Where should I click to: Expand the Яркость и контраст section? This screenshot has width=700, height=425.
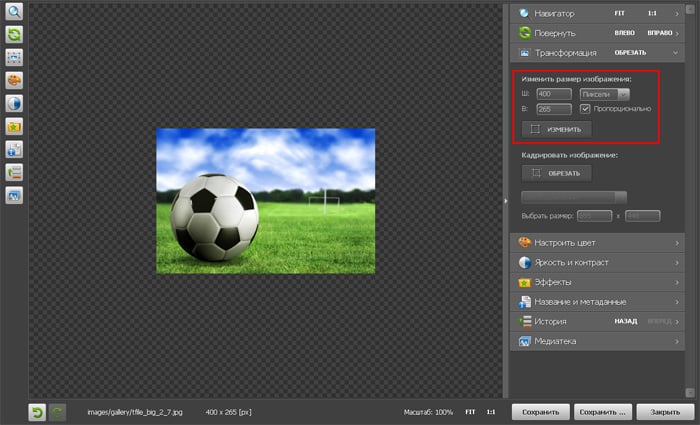pos(600,262)
